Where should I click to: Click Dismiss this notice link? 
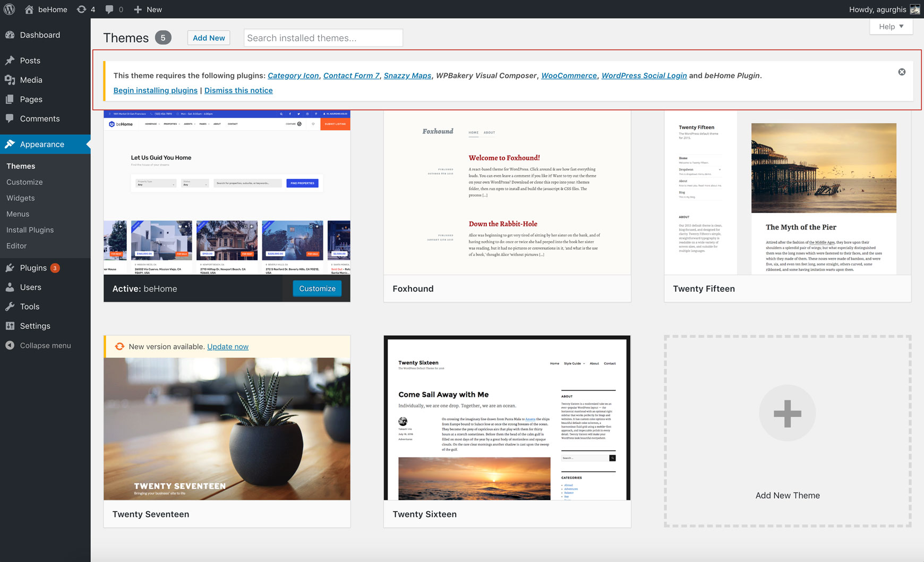click(238, 90)
